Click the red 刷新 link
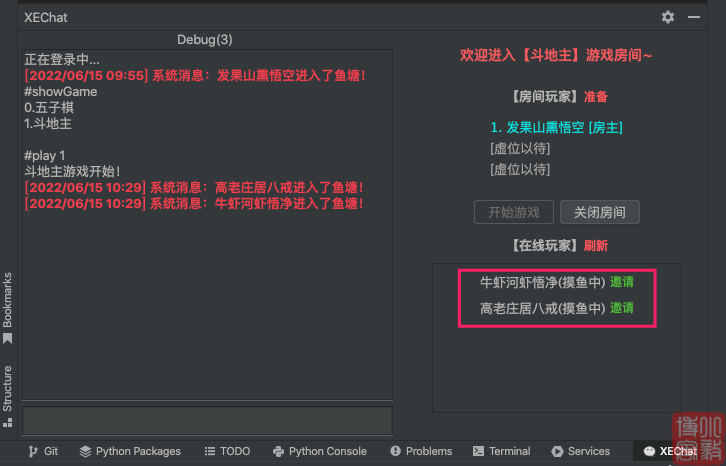 595,246
